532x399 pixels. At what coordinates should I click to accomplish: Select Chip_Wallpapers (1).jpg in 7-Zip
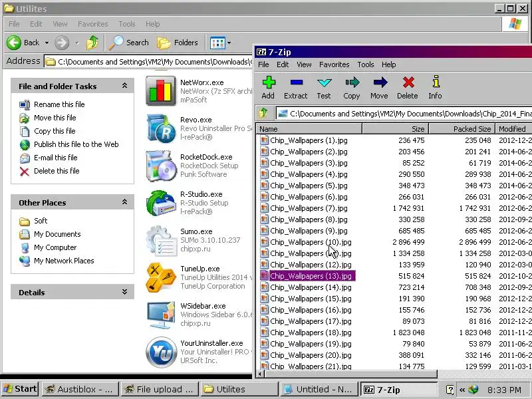tap(309, 140)
